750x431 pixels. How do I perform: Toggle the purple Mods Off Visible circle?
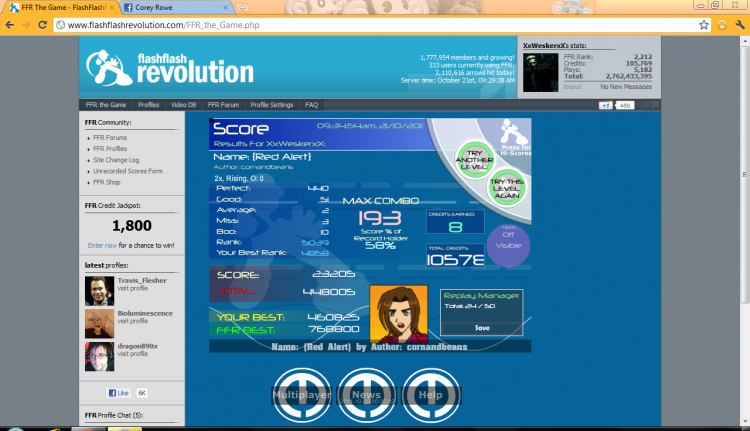point(508,245)
